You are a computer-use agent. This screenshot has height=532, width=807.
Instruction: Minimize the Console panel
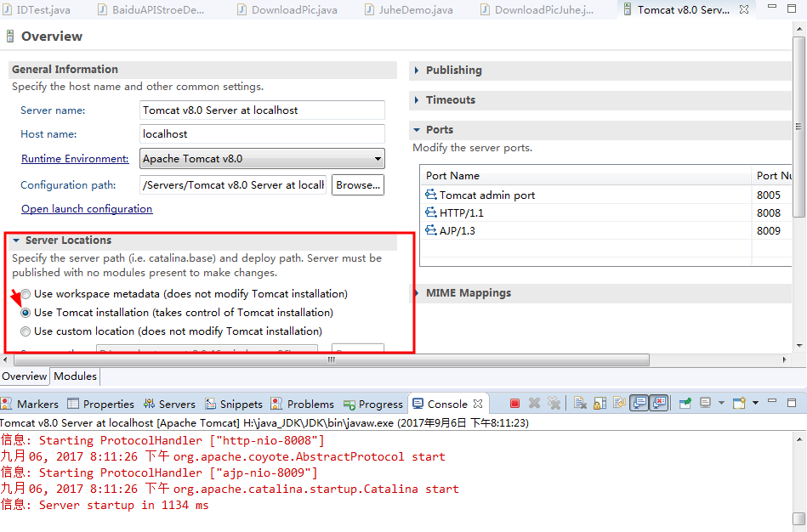[x=772, y=401]
